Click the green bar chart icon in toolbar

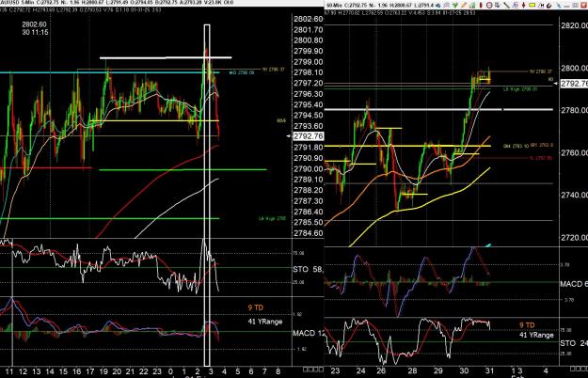coord(472,6)
